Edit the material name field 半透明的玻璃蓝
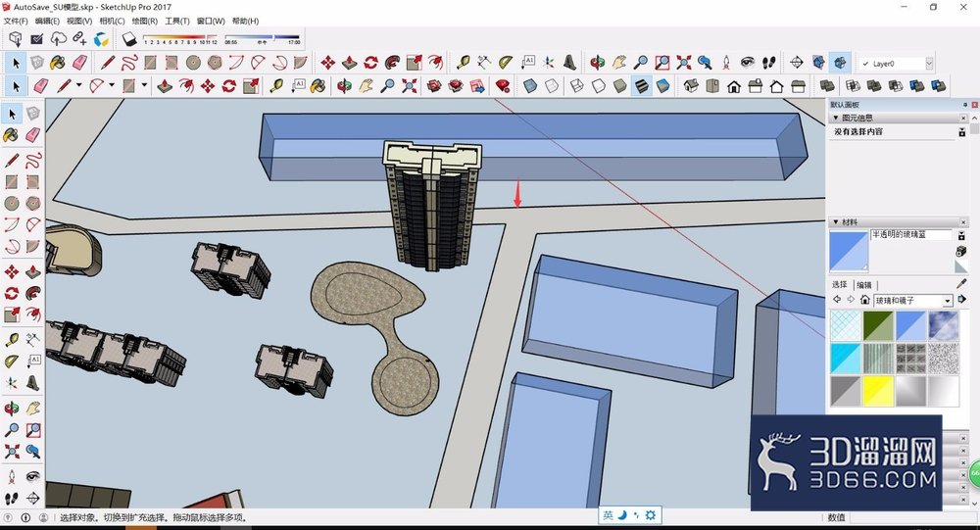Image resolution: width=980 pixels, height=530 pixels. (x=910, y=234)
